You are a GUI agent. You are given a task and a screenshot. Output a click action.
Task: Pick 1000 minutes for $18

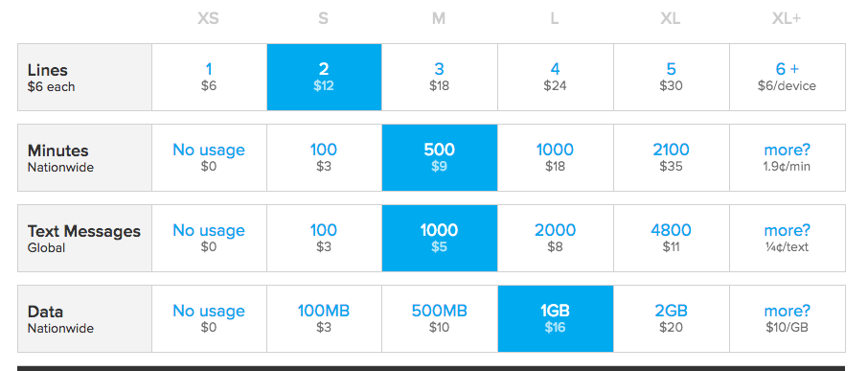tap(556, 158)
